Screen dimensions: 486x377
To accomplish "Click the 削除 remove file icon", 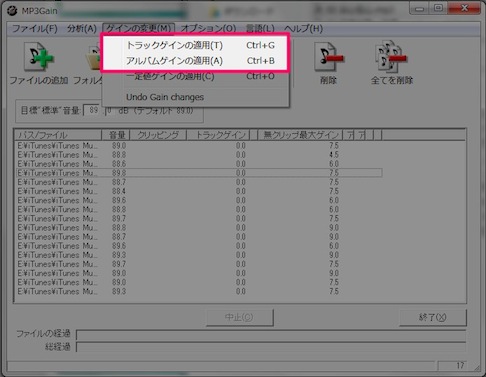I will [329, 57].
